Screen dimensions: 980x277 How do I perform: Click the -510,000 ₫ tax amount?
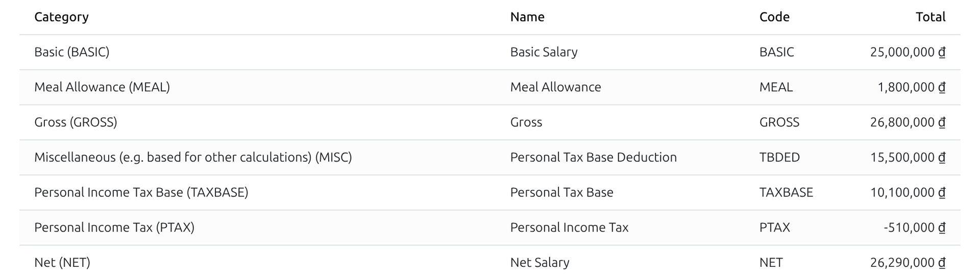pos(915,228)
